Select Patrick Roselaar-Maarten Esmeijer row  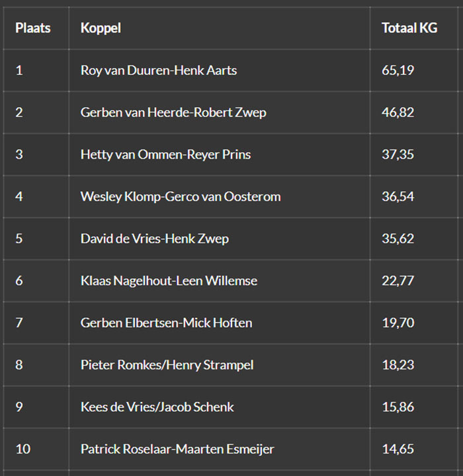[x=177, y=450]
